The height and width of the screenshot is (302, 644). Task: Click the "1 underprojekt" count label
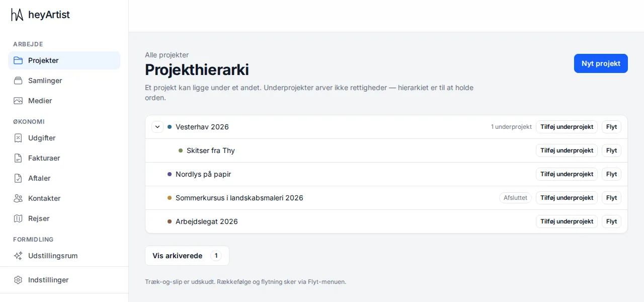[511, 127]
